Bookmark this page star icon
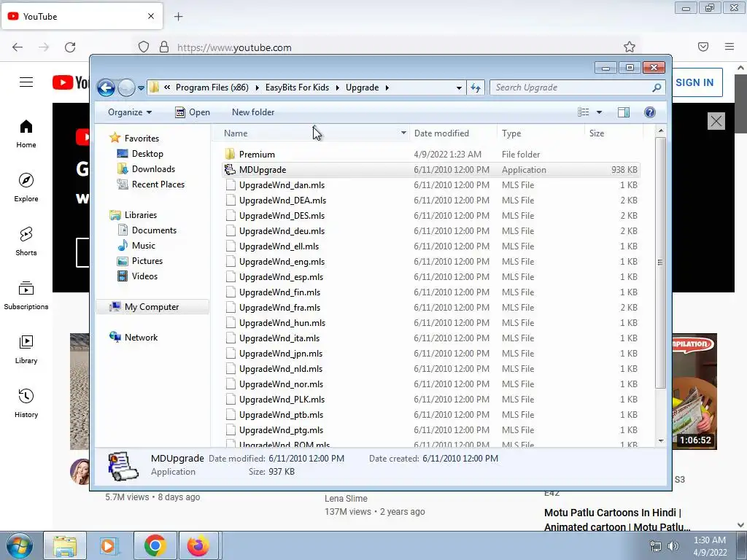 point(630,47)
